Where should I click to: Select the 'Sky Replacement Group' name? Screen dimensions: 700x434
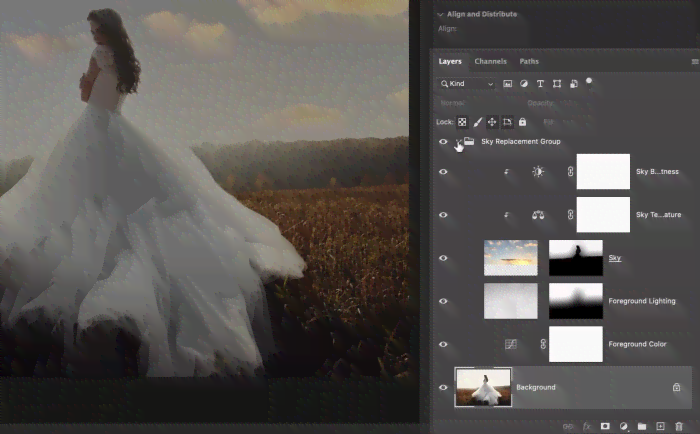click(x=521, y=142)
